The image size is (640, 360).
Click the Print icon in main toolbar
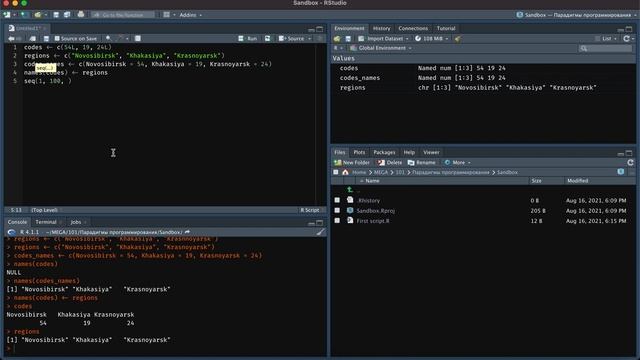point(81,15)
